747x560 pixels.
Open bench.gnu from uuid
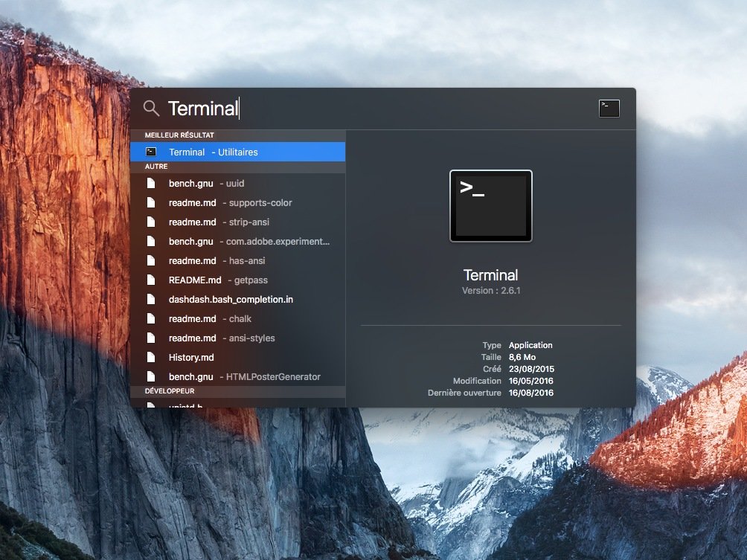point(238,184)
